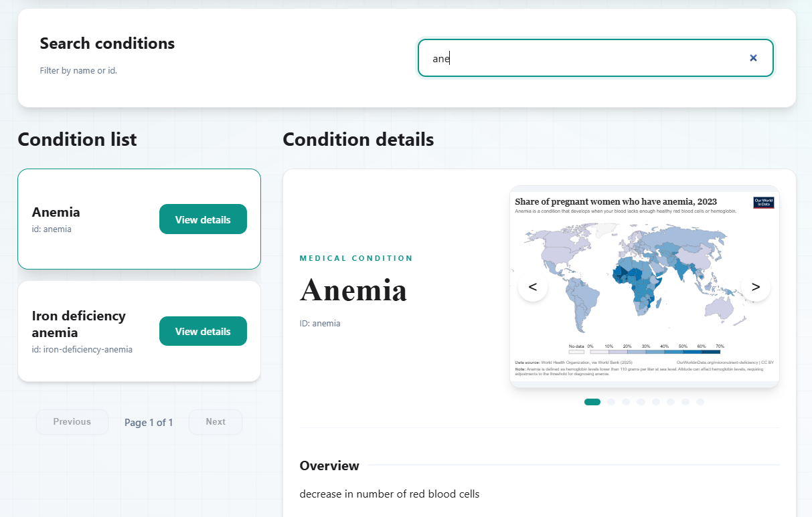This screenshot has width=812, height=517.
Task: Click the Overview section heading
Action: (329, 466)
